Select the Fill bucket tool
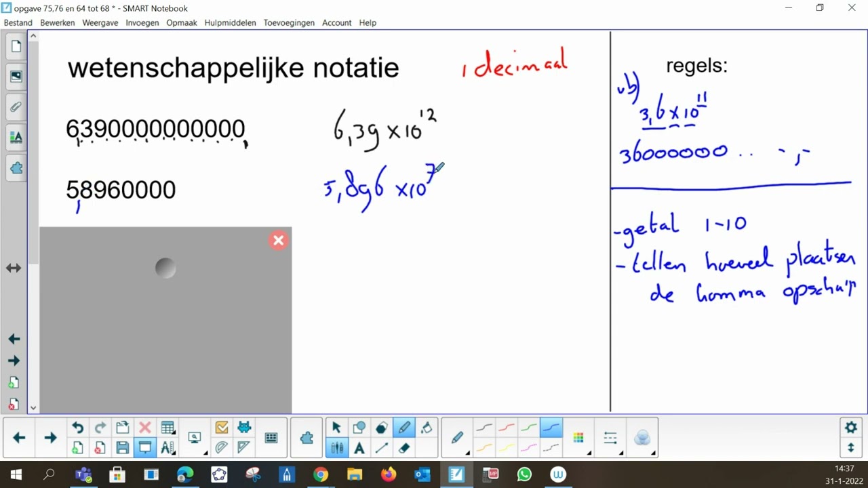The height and width of the screenshot is (488, 868). click(427, 428)
